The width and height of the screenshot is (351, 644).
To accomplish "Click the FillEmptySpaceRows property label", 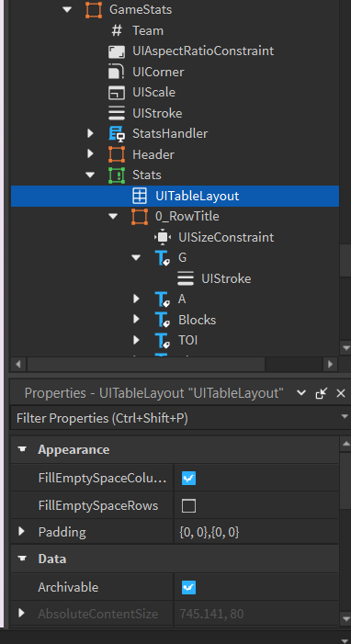I will click(x=97, y=505).
